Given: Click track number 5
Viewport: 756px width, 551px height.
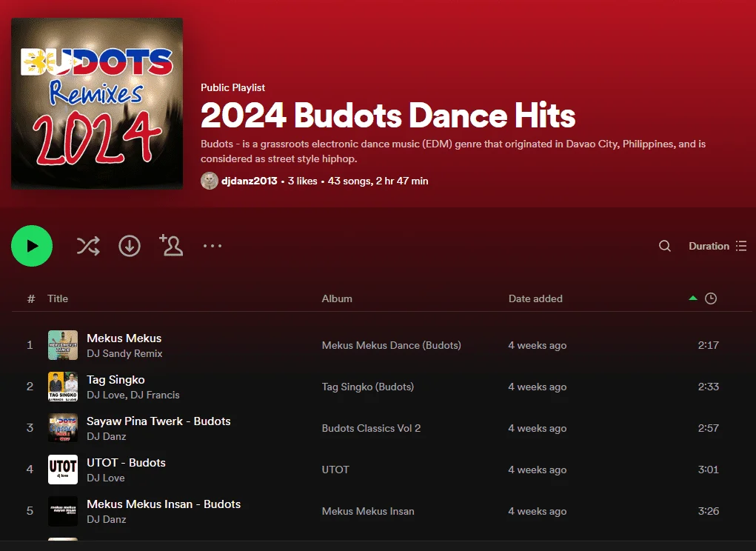Looking at the screenshot, I should (x=30, y=511).
